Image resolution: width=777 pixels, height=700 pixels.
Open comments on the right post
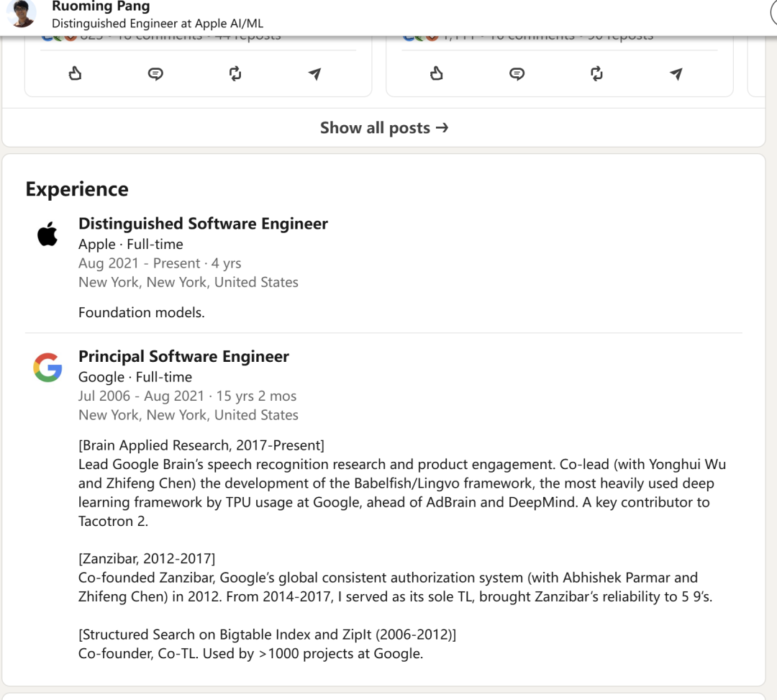(x=517, y=73)
